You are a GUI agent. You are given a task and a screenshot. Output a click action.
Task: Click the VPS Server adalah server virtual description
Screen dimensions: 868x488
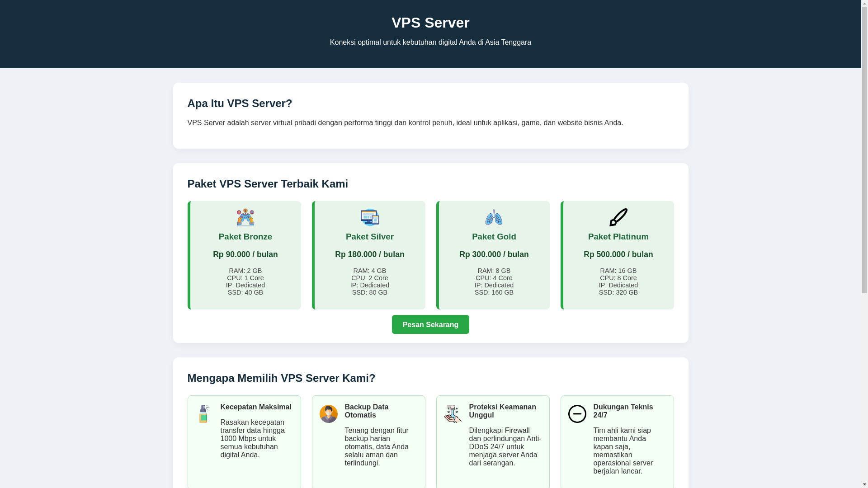coord(405,123)
